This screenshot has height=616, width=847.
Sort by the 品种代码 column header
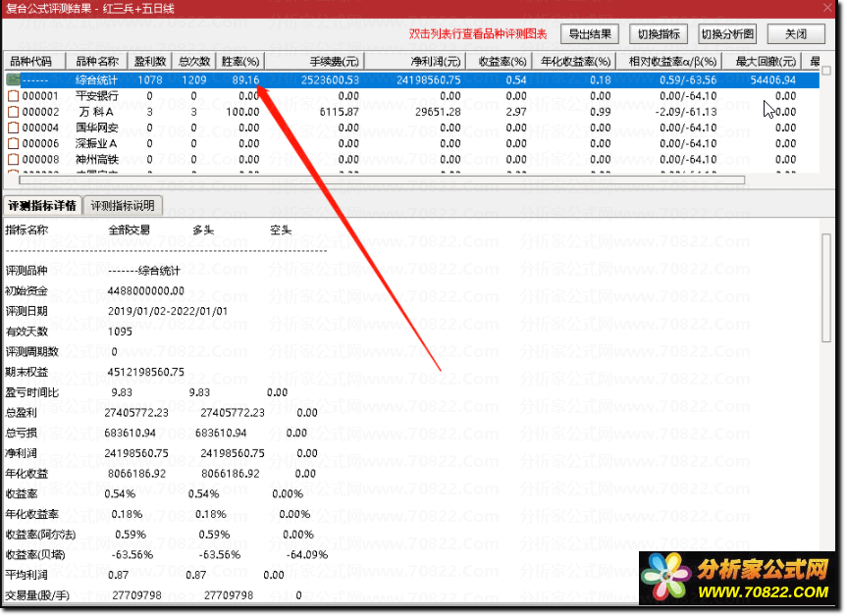34,61
